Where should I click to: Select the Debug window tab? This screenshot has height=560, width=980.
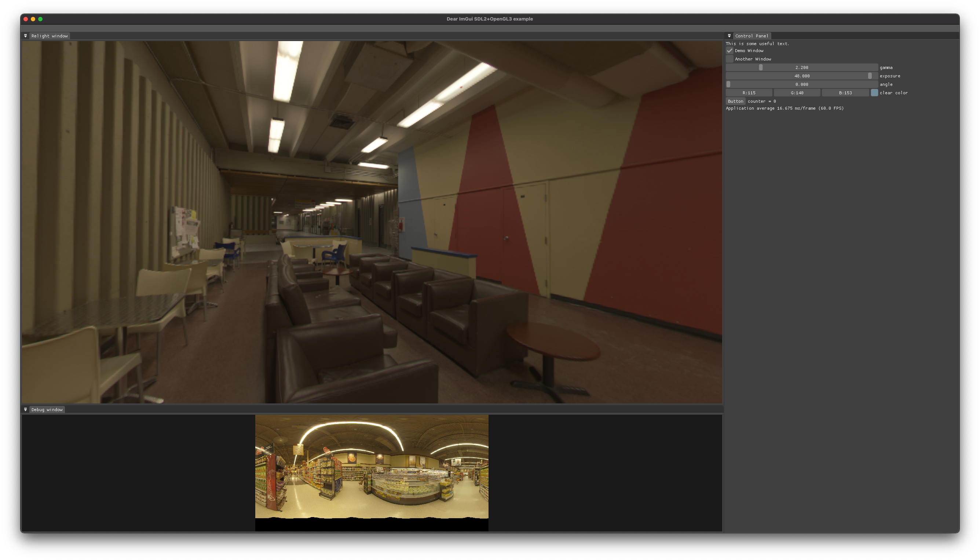(x=47, y=410)
